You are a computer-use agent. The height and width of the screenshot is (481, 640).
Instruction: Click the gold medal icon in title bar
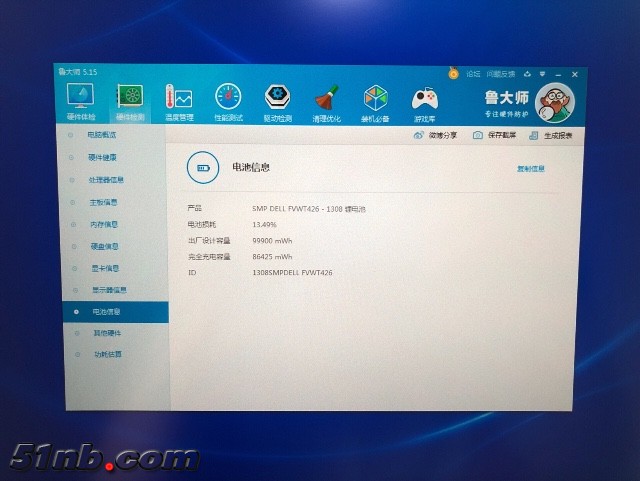[x=453, y=73]
